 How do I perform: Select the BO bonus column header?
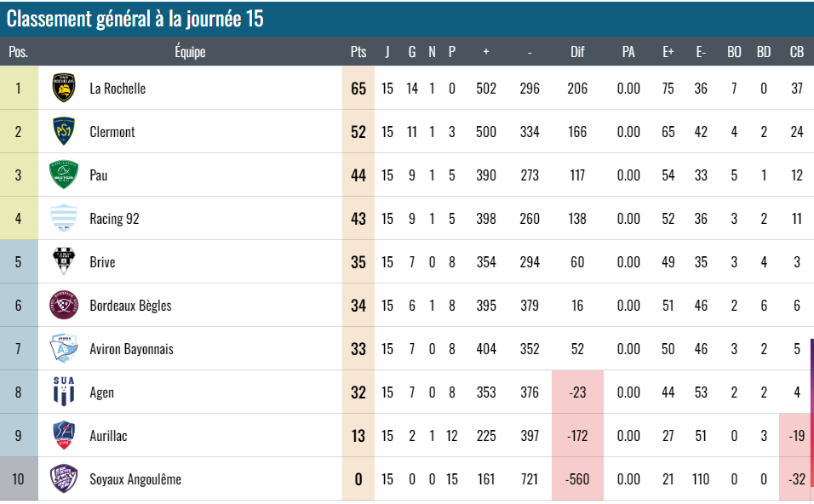[734, 52]
